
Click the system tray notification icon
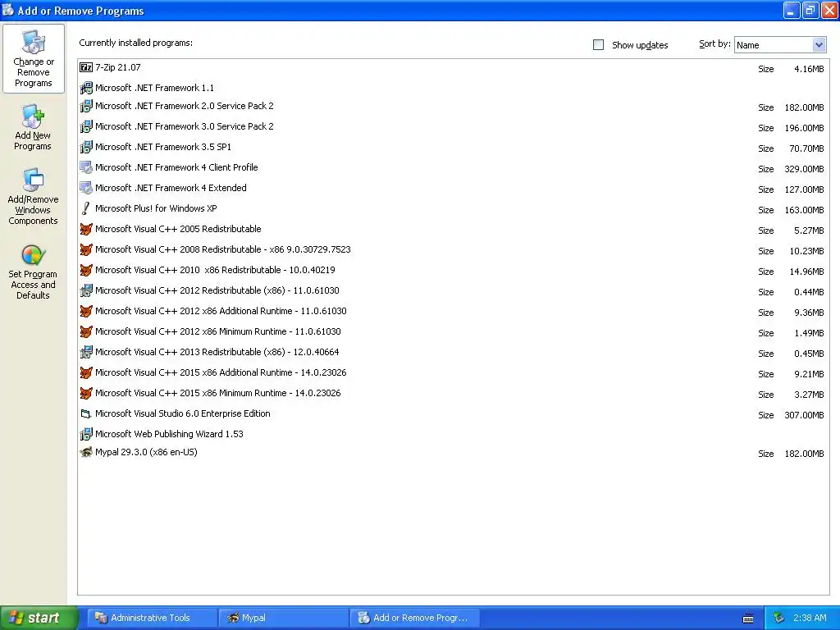coord(778,619)
